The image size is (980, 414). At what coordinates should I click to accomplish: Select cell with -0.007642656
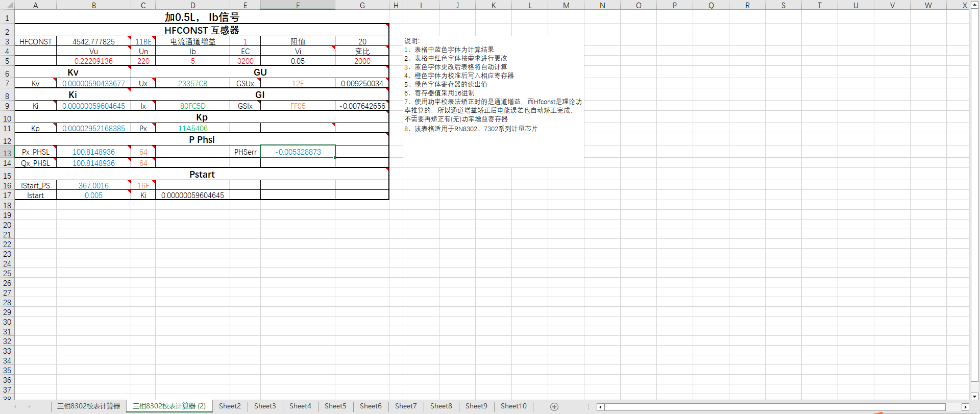(362, 106)
